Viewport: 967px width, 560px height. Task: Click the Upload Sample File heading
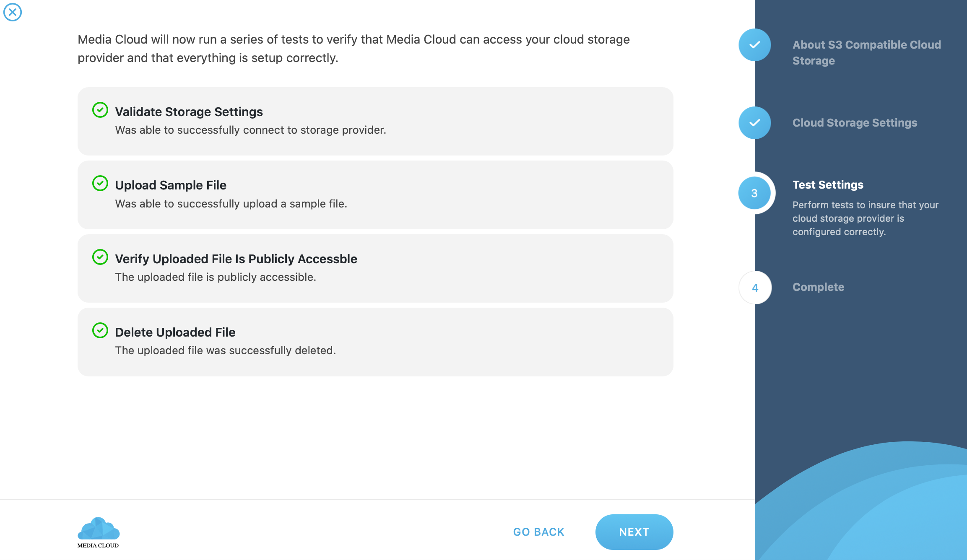pyautogui.click(x=171, y=185)
